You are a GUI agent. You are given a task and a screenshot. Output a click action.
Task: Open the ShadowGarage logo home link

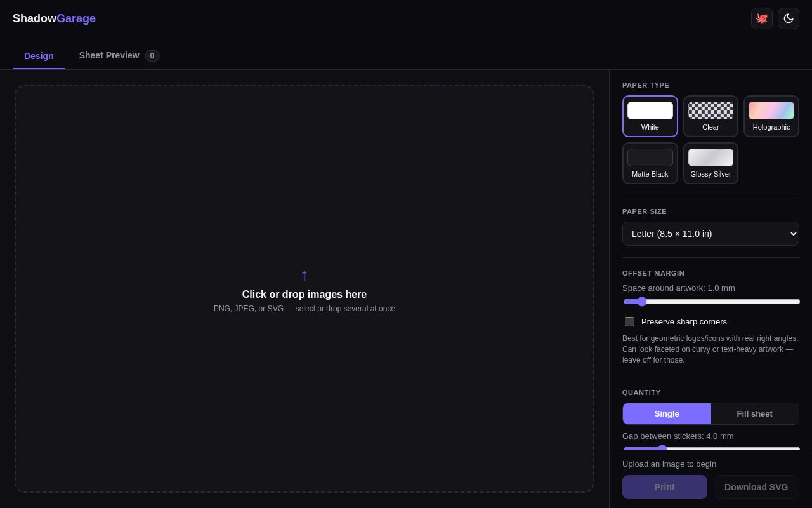[54, 18]
